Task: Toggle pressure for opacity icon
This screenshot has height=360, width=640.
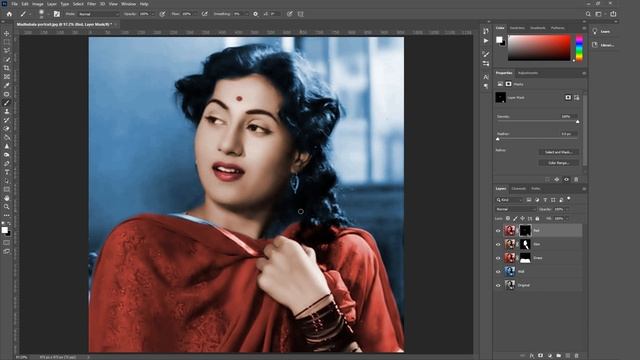Action: 162,14
